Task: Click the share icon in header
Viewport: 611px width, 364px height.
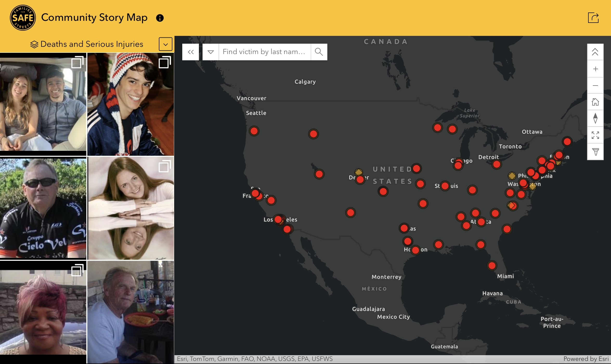Action: [593, 18]
